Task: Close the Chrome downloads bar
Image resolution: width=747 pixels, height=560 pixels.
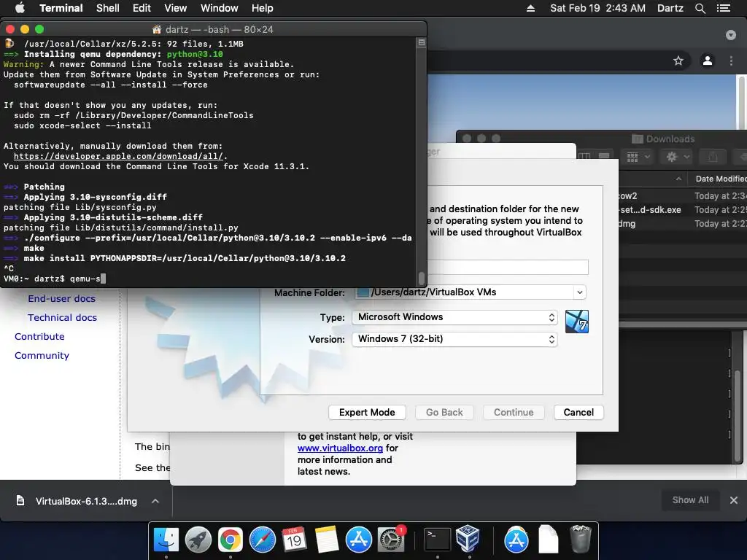Action: click(x=734, y=500)
